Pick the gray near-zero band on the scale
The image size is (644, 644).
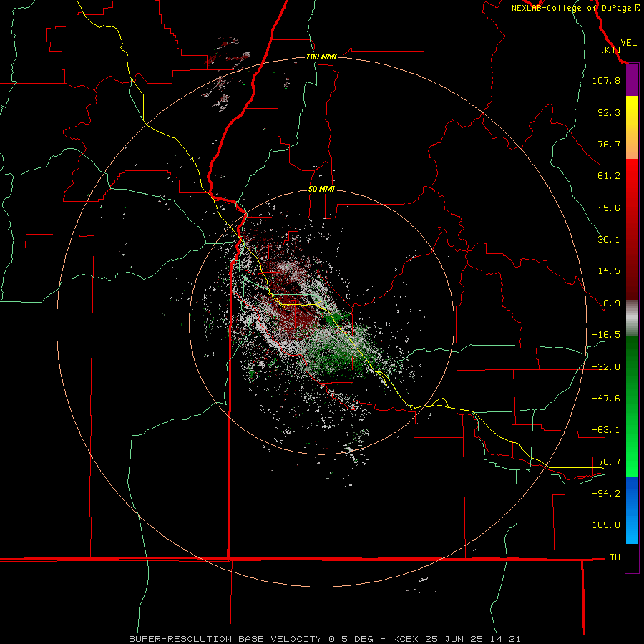tap(632, 318)
